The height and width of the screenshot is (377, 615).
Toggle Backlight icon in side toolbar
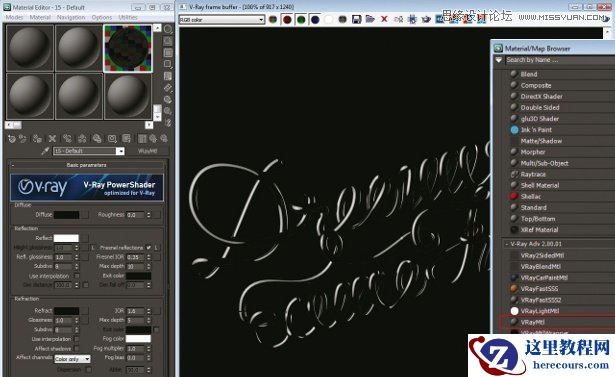click(168, 41)
